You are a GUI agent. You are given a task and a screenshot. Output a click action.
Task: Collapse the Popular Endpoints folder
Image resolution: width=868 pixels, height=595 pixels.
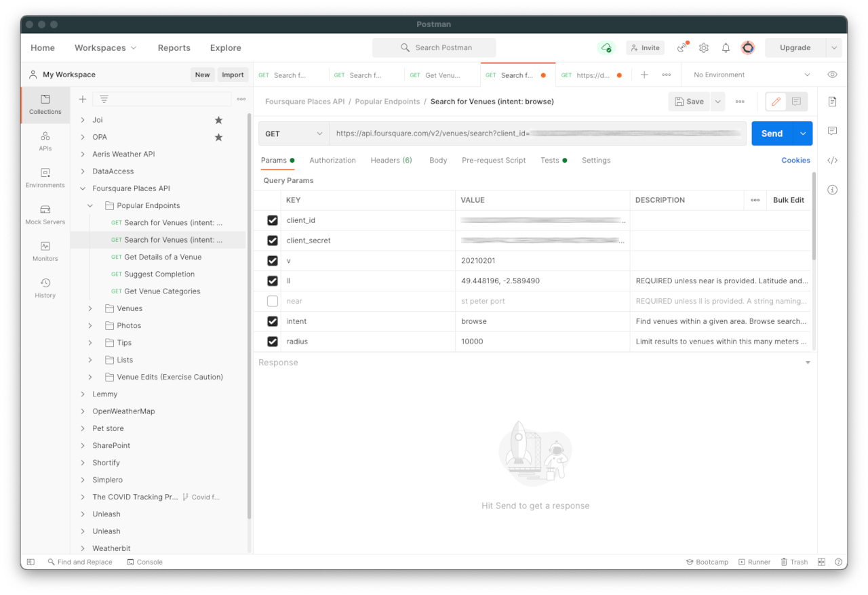coord(90,205)
